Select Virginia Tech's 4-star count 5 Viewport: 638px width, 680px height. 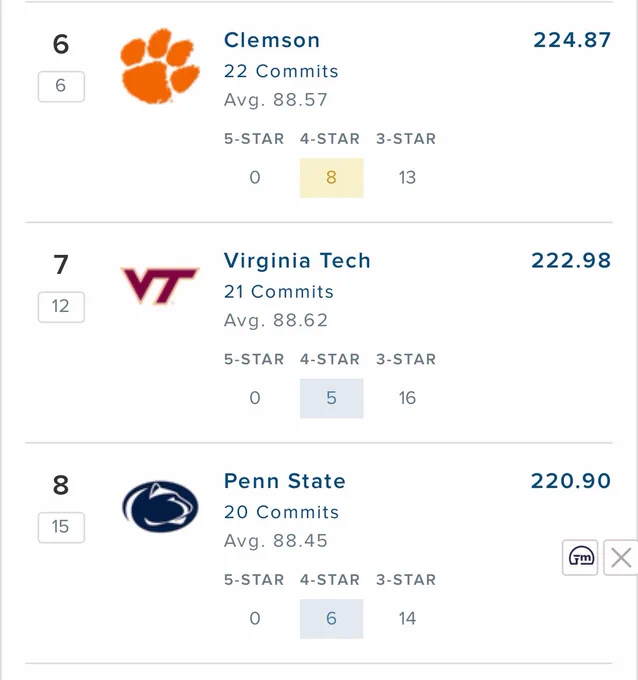[x=331, y=398]
